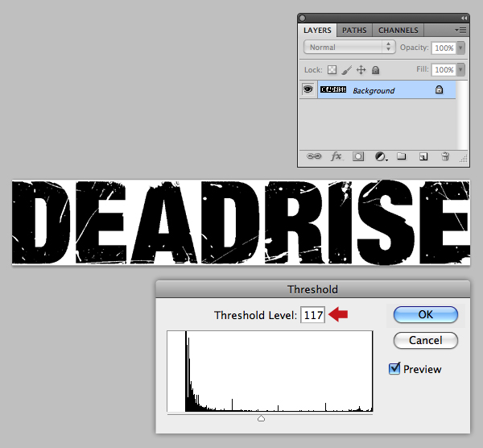Click the Background layer lock icon

[x=439, y=89]
